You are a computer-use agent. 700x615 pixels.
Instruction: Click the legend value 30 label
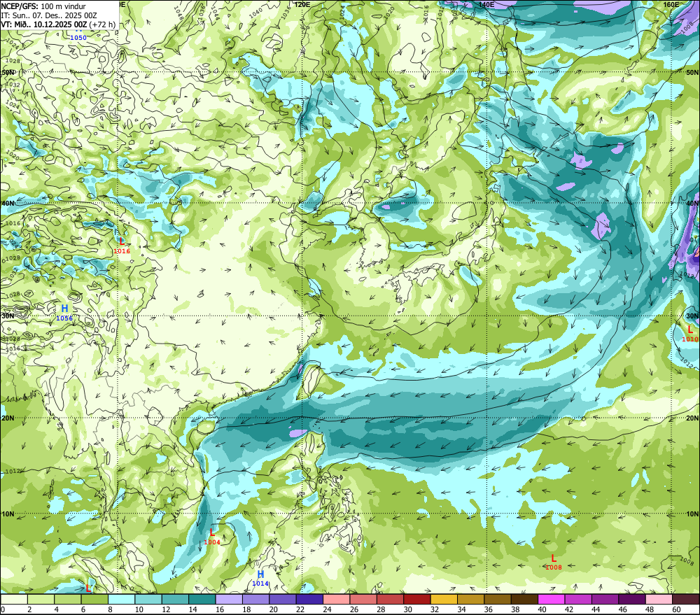[x=407, y=609]
